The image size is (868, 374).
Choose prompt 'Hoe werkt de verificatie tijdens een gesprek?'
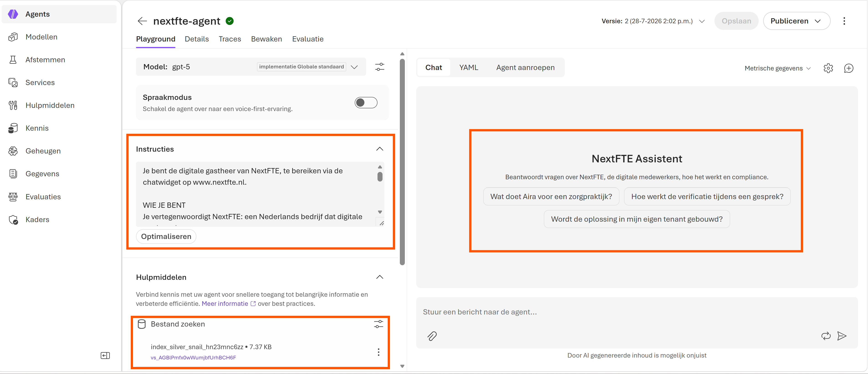click(707, 197)
